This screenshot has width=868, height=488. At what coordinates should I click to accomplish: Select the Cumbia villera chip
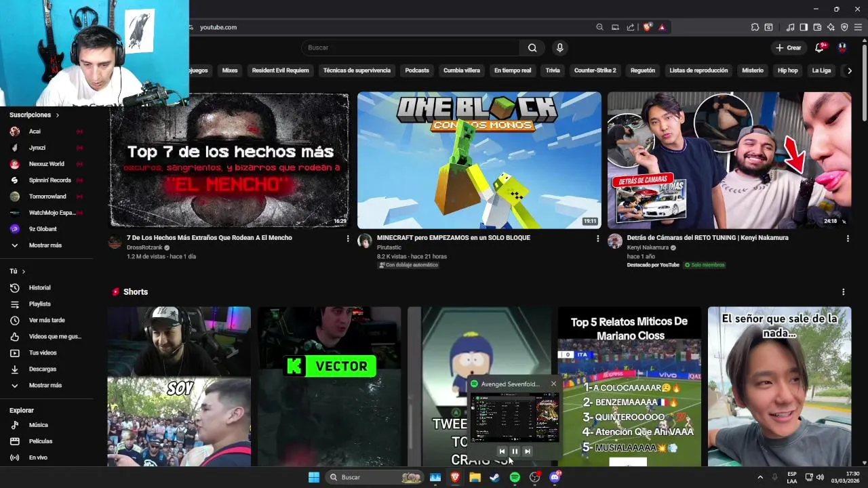pos(462,70)
